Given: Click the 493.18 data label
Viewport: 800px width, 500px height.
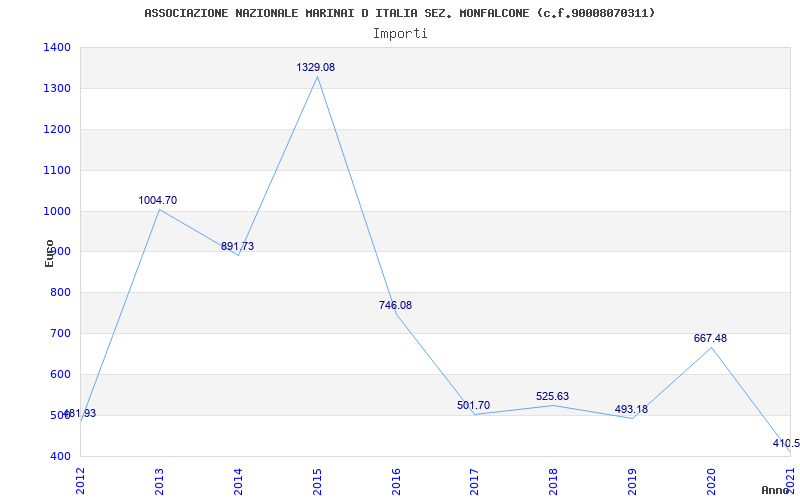Looking at the screenshot, I should pos(631,409).
